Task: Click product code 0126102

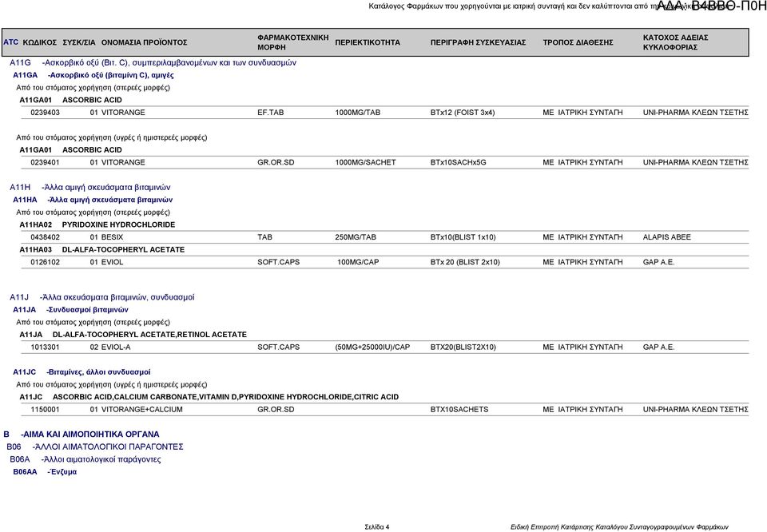Action: [45, 262]
